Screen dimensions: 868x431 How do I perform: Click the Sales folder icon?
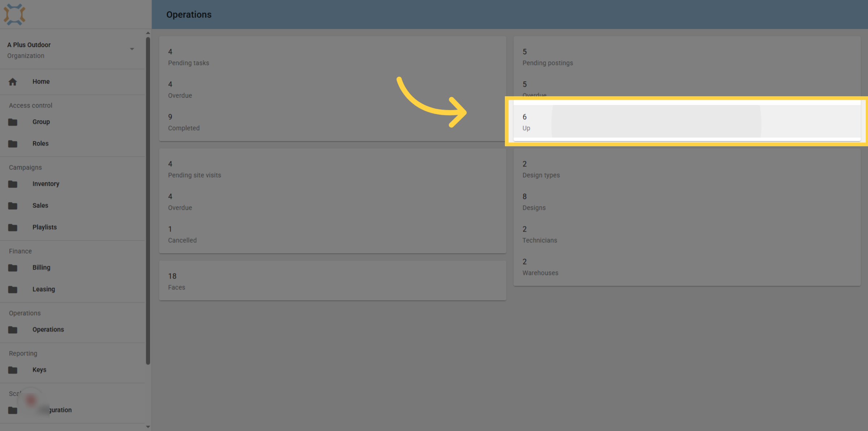(x=13, y=206)
